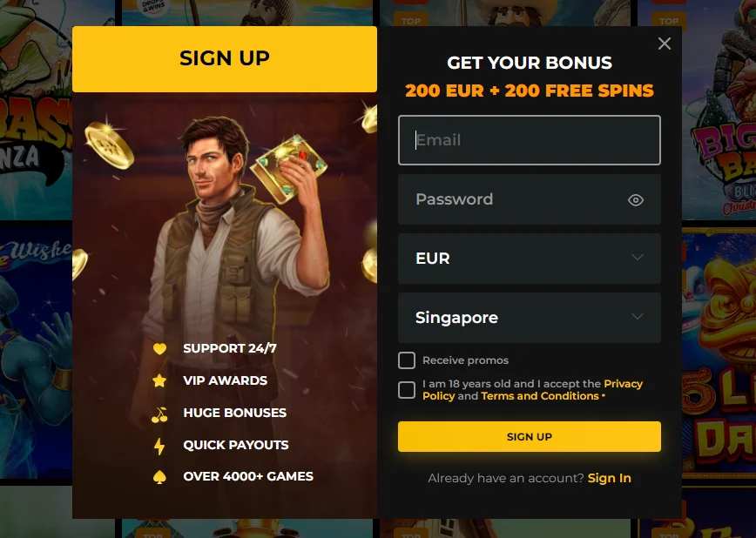Image resolution: width=756 pixels, height=538 pixels.
Task: Click the star icon beside VIP Awards
Action: point(159,380)
